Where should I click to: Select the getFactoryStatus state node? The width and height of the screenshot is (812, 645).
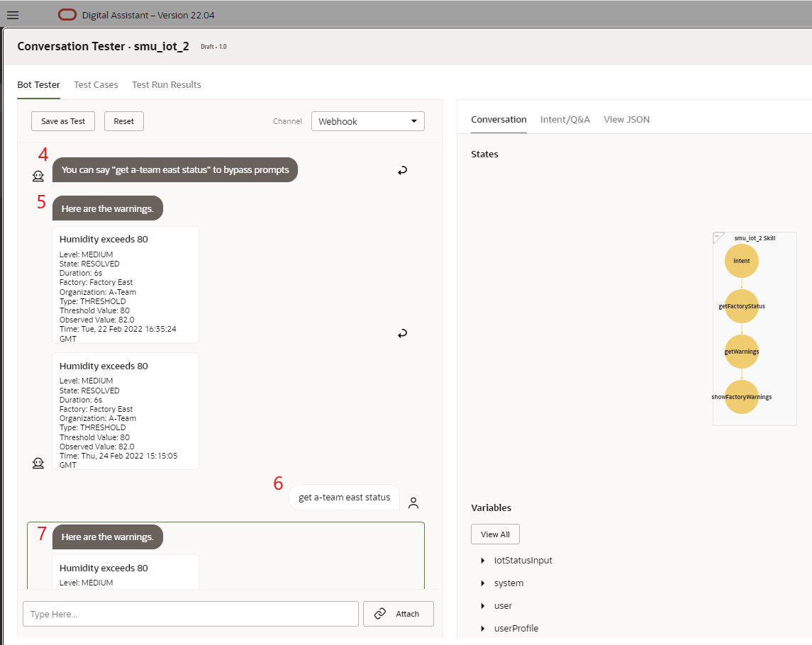click(x=741, y=306)
